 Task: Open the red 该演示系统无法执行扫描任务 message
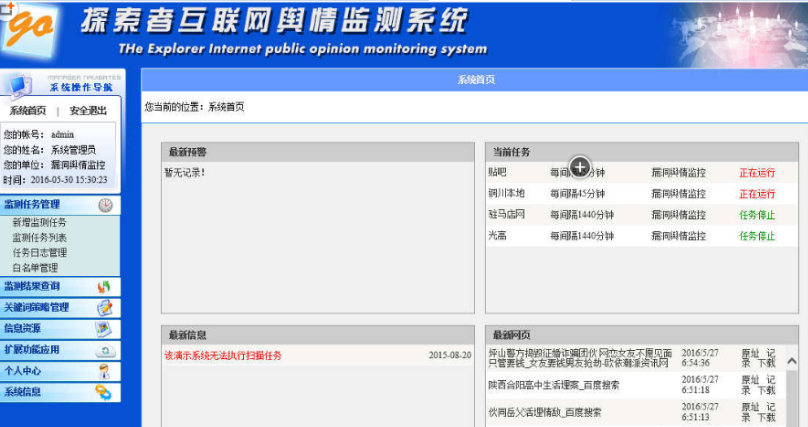223,355
